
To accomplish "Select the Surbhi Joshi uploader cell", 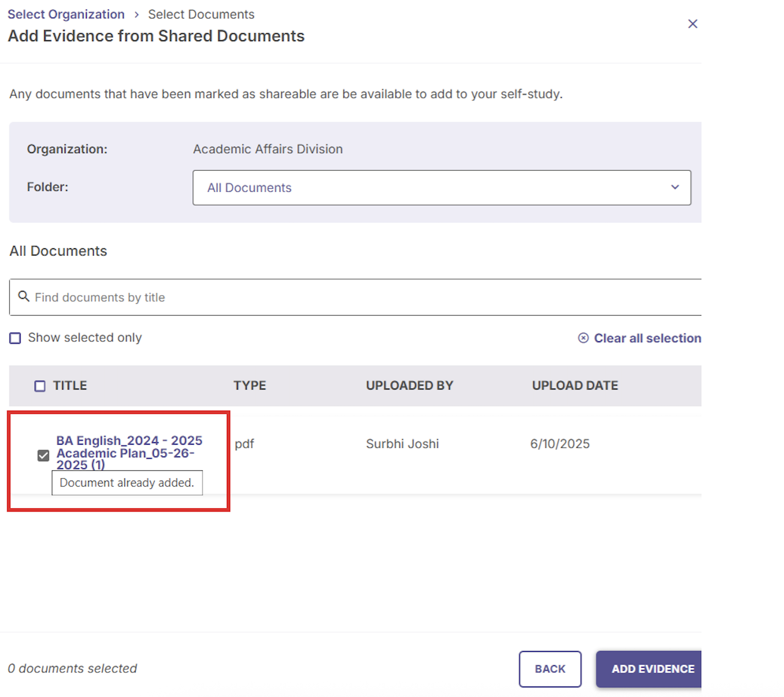I will (x=402, y=444).
